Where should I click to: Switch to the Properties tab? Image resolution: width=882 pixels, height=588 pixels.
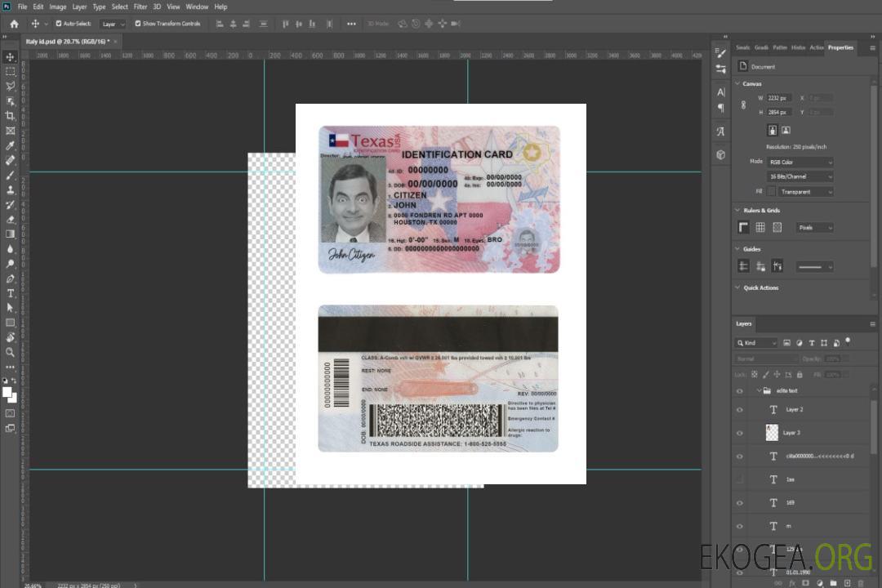[x=840, y=47]
